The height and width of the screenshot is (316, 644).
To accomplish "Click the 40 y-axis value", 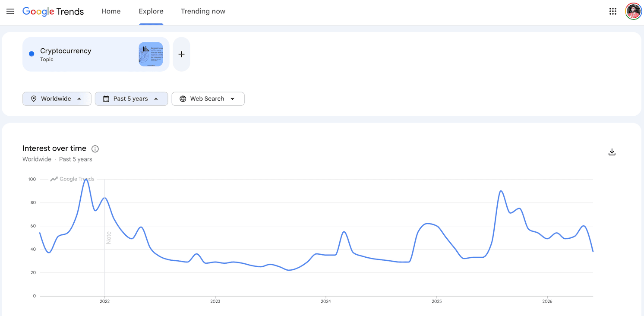I will (33, 249).
